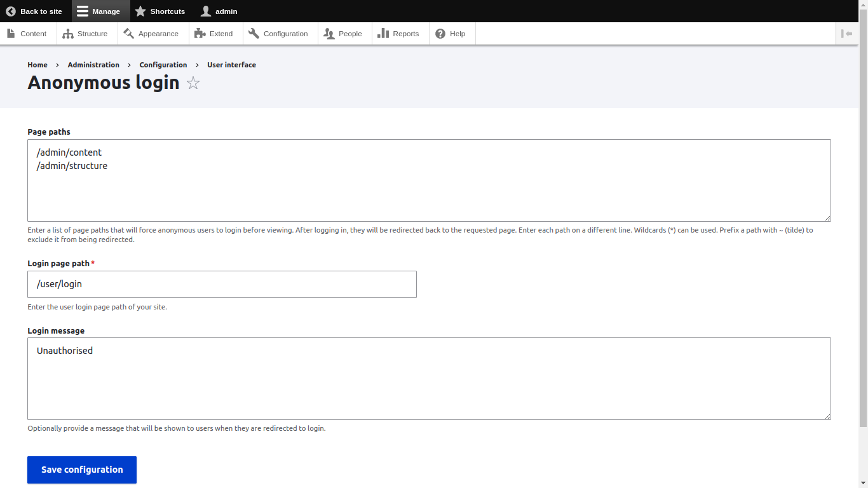Viewport: 868px width, 488px height.
Task: Follow the Home breadcrumb link
Action: [37, 65]
